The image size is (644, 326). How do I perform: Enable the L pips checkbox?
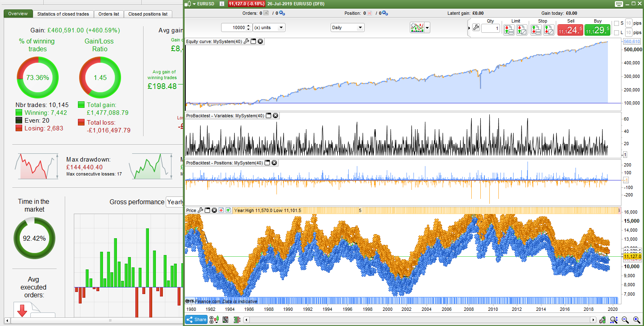(616, 33)
